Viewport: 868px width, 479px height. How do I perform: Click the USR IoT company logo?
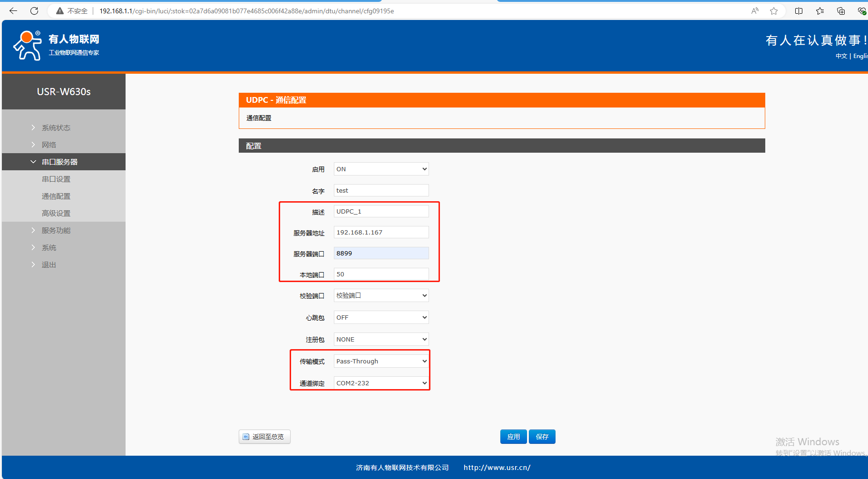(x=56, y=46)
